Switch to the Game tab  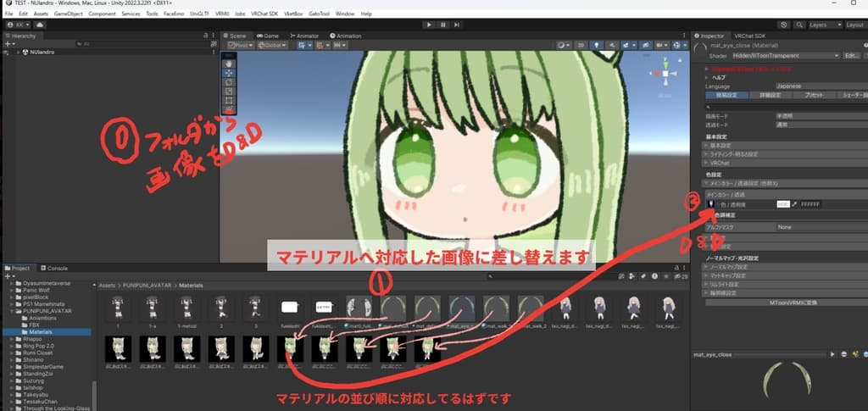[x=267, y=36]
